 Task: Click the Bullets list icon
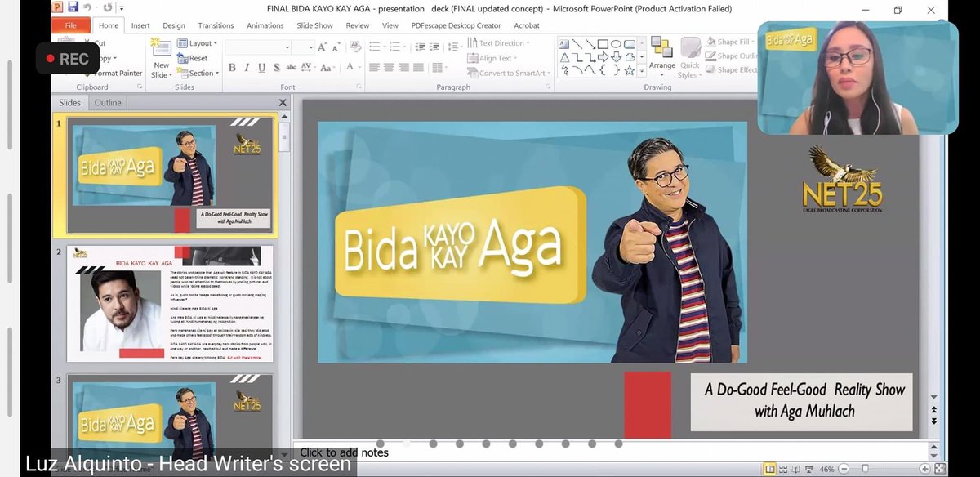(x=376, y=47)
